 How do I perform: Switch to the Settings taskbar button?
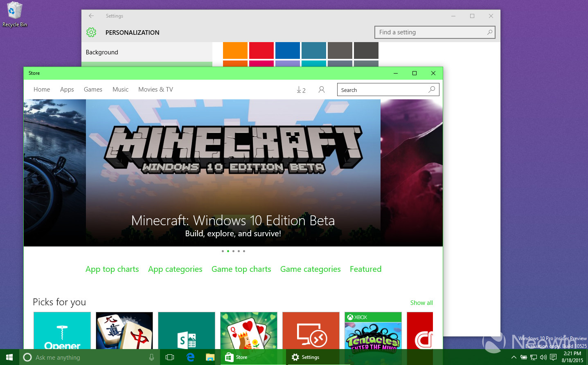point(318,357)
